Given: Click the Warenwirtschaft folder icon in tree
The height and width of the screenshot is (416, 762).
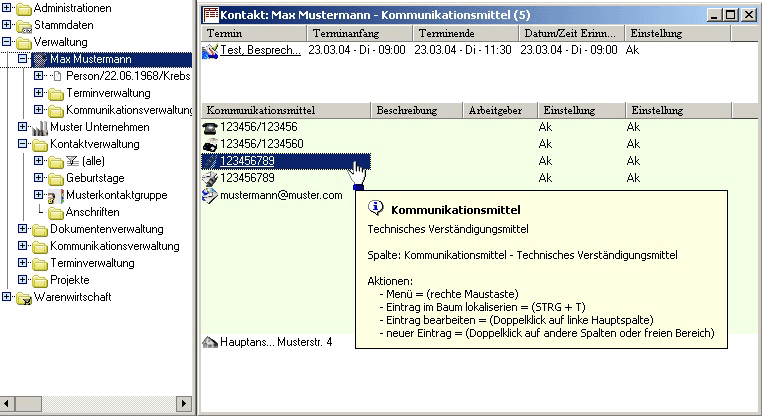Looking at the screenshot, I should click(24, 297).
